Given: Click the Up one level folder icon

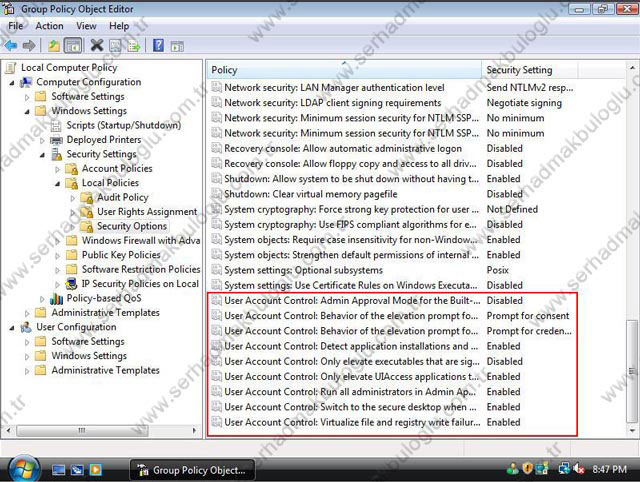Looking at the screenshot, I should (x=54, y=46).
